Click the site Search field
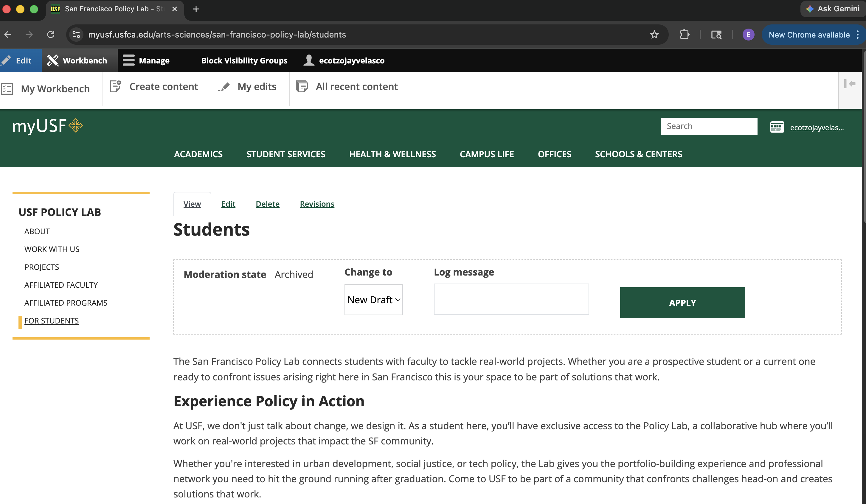This screenshot has width=866, height=504. (x=709, y=126)
